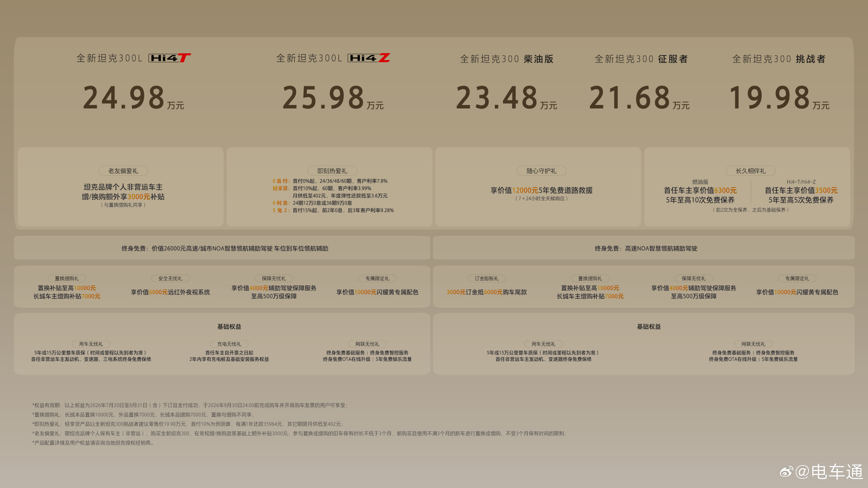The width and height of the screenshot is (868, 488).
Task: Click the 老友偏爱礼 pill label
Action: click(123, 171)
